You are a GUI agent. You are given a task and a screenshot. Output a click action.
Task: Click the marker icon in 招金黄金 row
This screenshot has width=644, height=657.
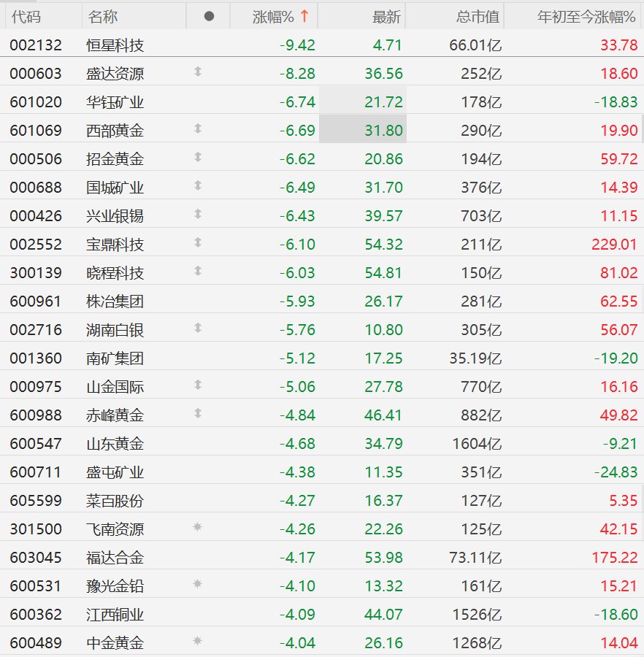point(198,158)
